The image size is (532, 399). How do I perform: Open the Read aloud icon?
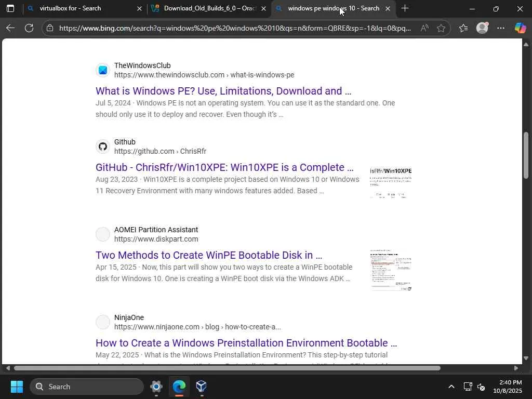point(424,28)
